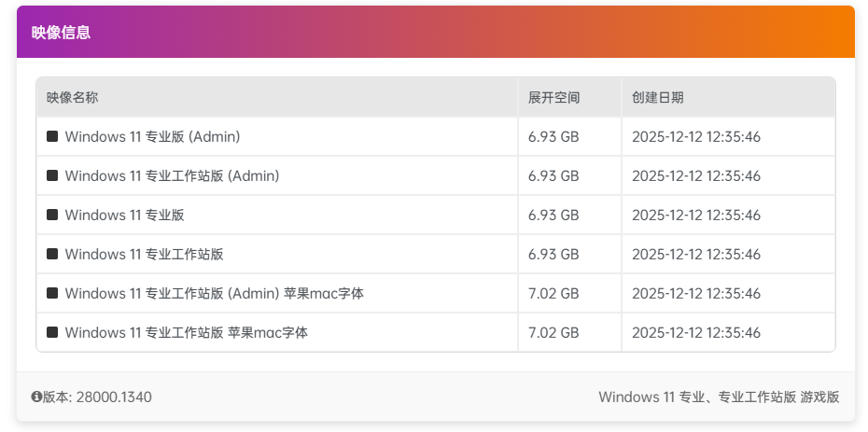Select the Windows 11 专业工作站版 (Admin) image name
Viewport: 868px width, 432px height.
pyautogui.click(x=172, y=175)
